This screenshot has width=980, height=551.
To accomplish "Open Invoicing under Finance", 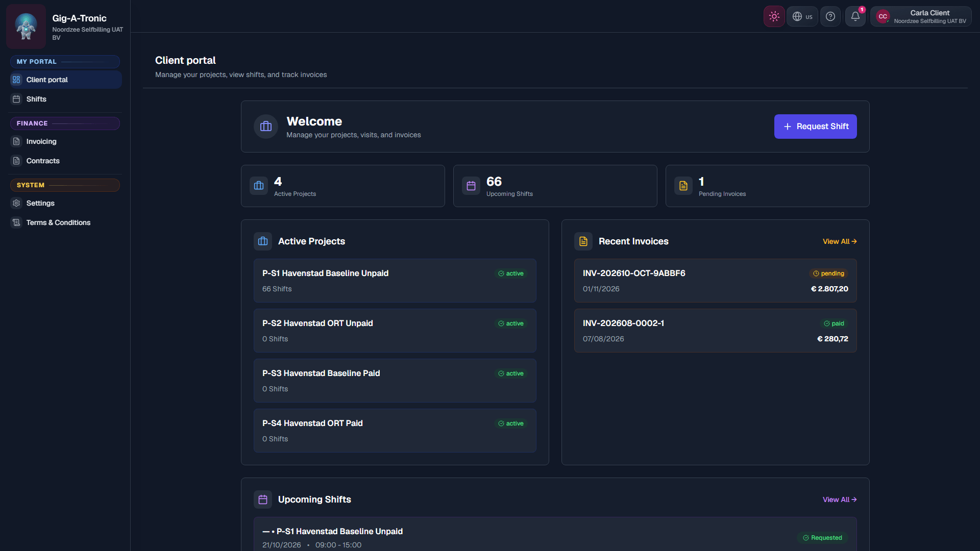I will coord(65,141).
